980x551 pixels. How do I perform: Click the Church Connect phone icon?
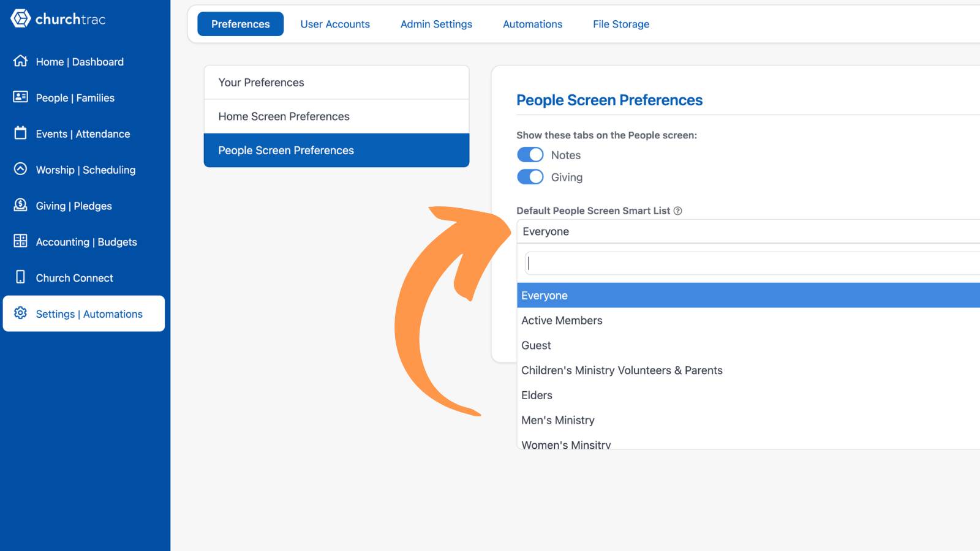pos(20,277)
